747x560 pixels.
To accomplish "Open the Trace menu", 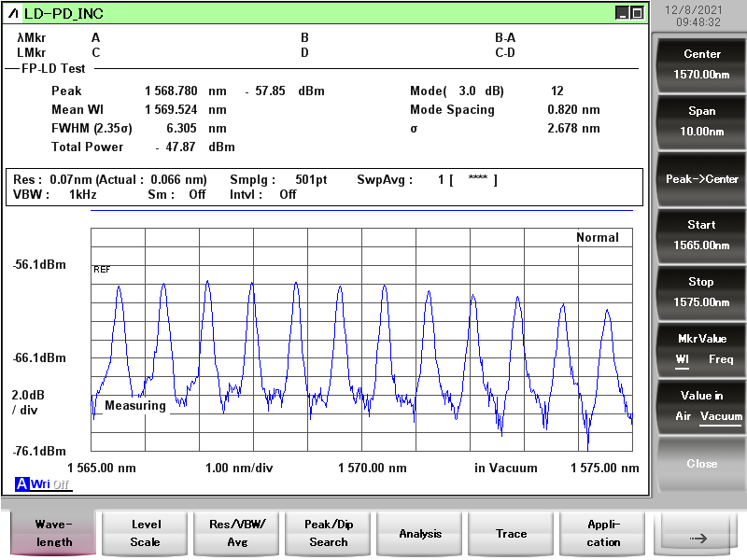I will pyautogui.click(x=511, y=534).
